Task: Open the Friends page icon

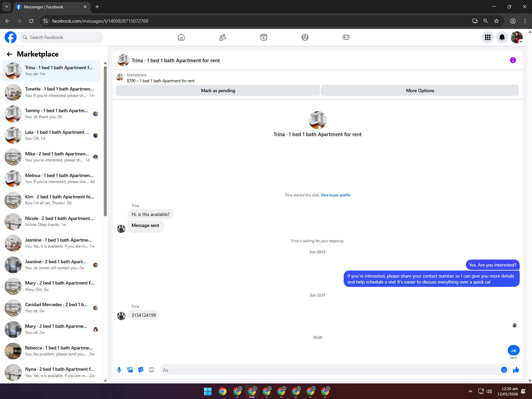Action: tap(223, 37)
